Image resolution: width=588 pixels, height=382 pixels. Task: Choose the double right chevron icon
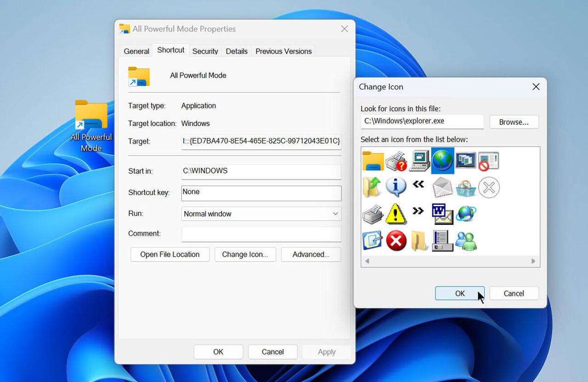tap(418, 211)
